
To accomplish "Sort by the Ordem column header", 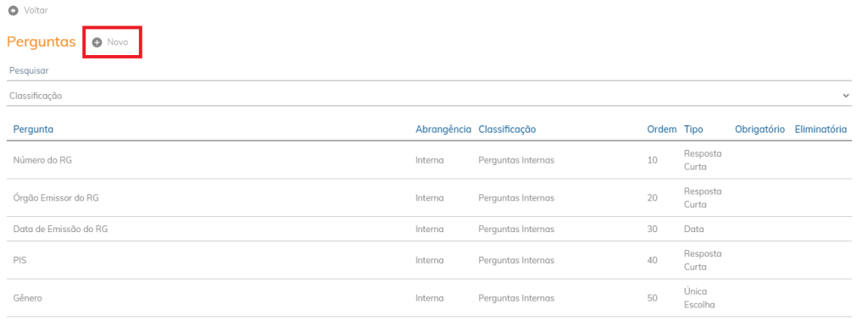I will [661, 130].
